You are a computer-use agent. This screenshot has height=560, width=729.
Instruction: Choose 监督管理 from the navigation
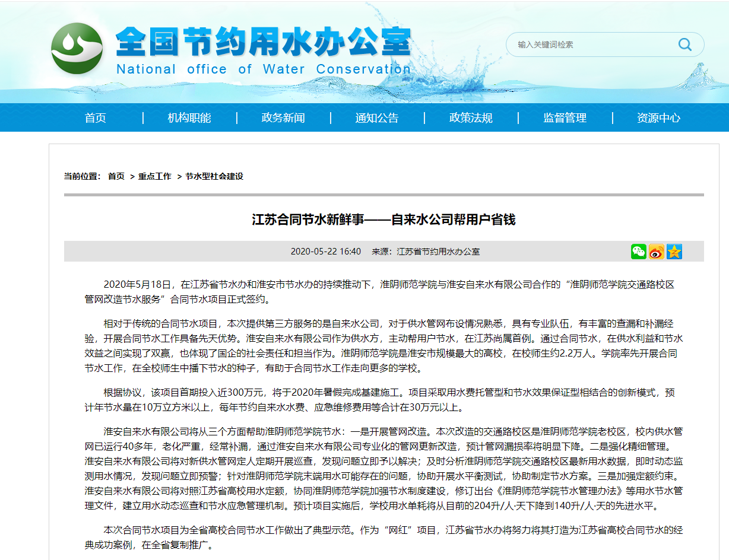[x=565, y=117]
